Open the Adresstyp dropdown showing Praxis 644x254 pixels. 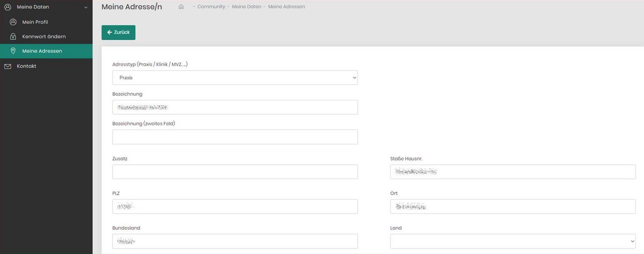tap(235, 78)
